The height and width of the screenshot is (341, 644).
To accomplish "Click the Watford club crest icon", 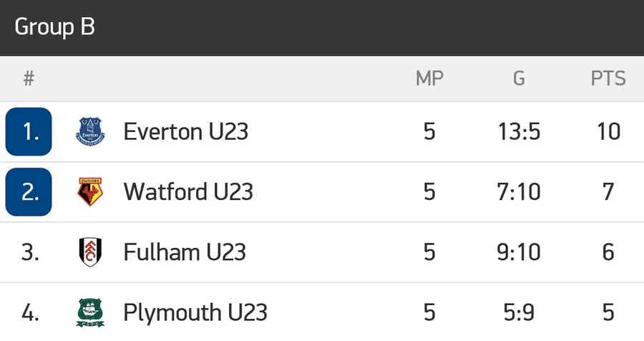I will point(90,192).
